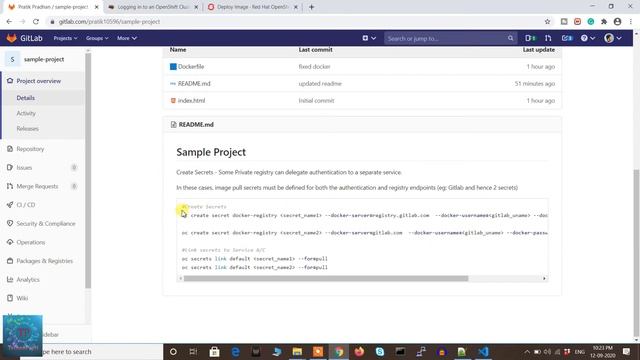The height and width of the screenshot is (360, 640).
Task: Click the Repository sidebar icon
Action: pos(10,149)
